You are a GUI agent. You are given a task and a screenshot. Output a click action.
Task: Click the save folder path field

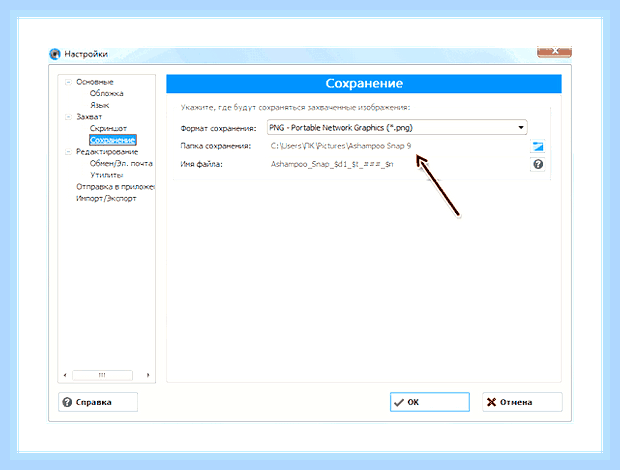397,146
